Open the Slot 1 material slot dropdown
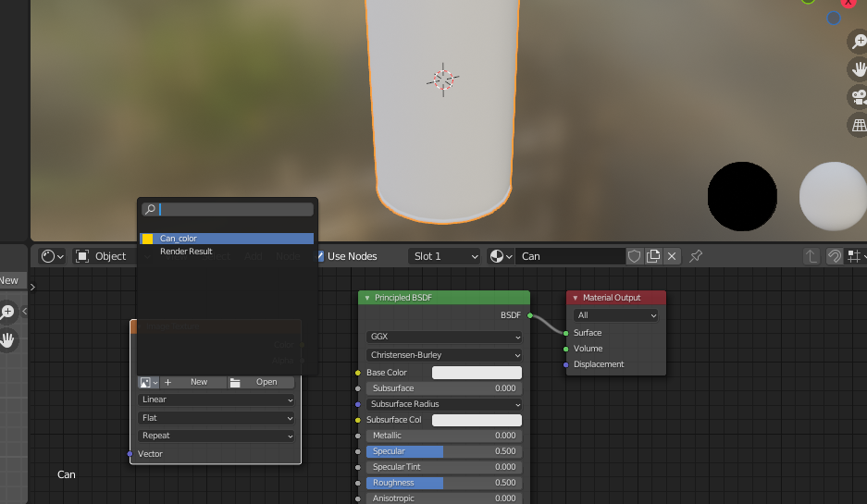This screenshot has width=867, height=504. point(444,256)
